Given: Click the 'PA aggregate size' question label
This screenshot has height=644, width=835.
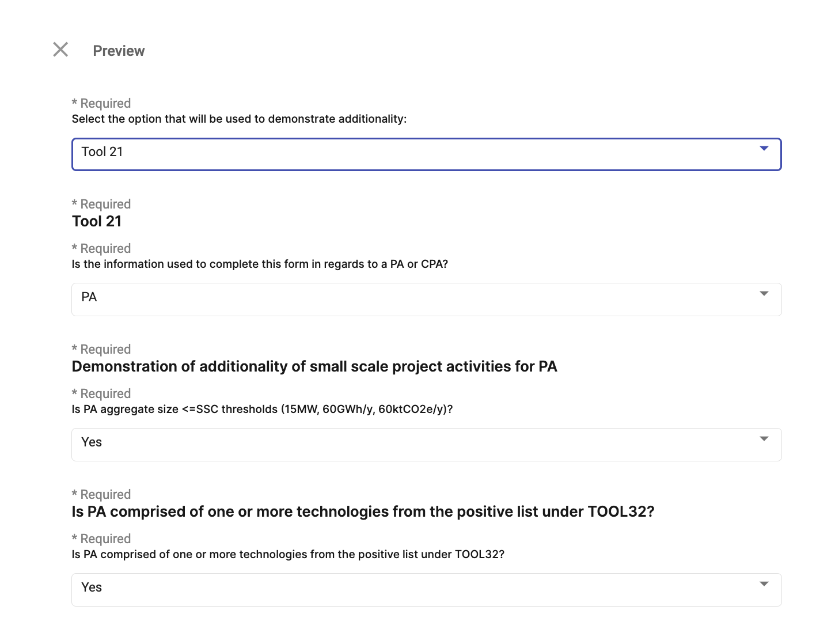Looking at the screenshot, I should pyautogui.click(x=262, y=409).
